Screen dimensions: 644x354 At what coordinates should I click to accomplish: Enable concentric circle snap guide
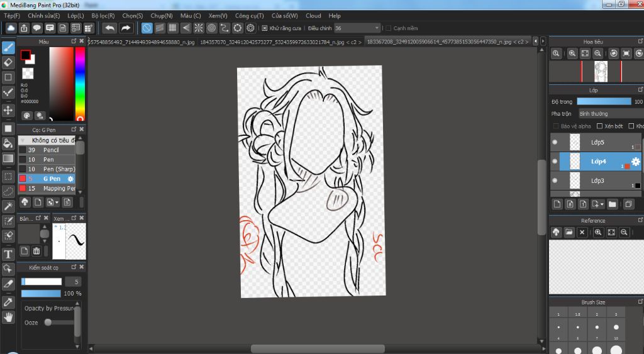[x=211, y=28]
